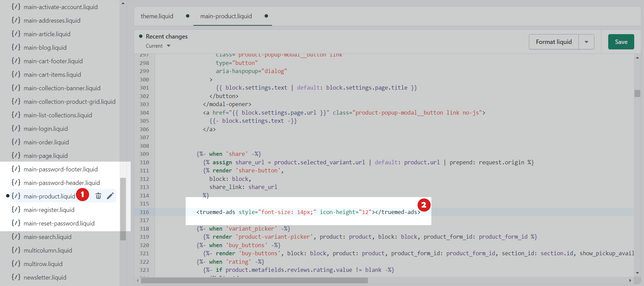Open multicolumn.liquid file
The width and height of the screenshot is (644, 286).
(48, 250)
